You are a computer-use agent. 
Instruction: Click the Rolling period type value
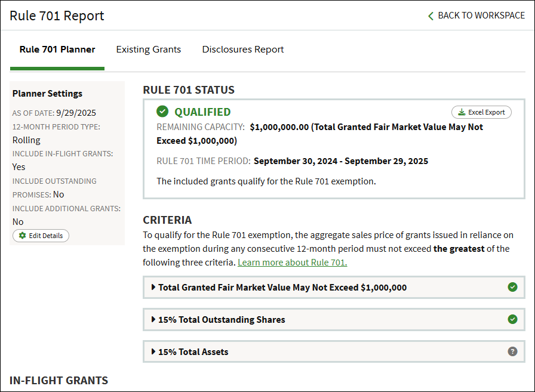(x=26, y=140)
